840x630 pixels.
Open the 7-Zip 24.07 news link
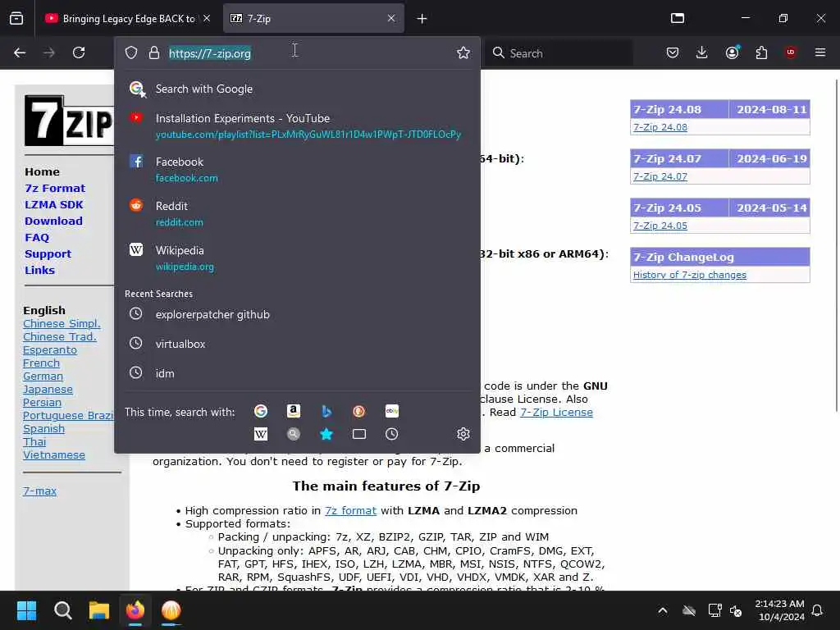(x=660, y=176)
